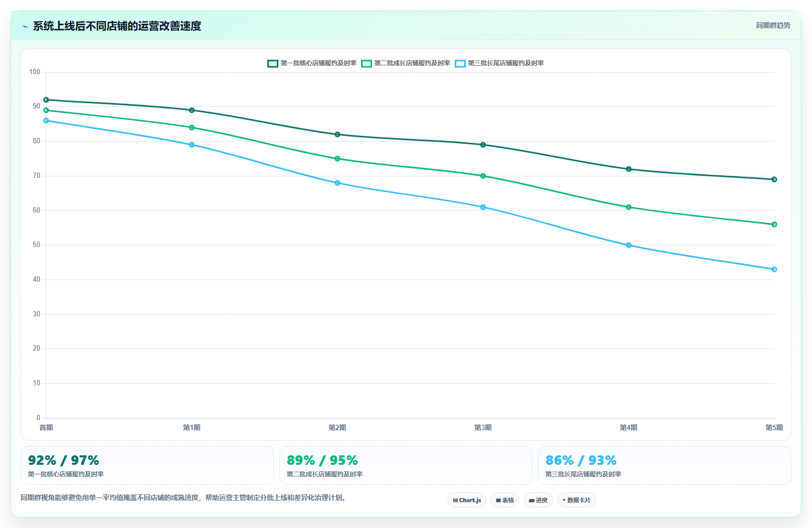Click the blue point at 第5期 (43)
Screen dimensions: 812x528
(774, 269)
